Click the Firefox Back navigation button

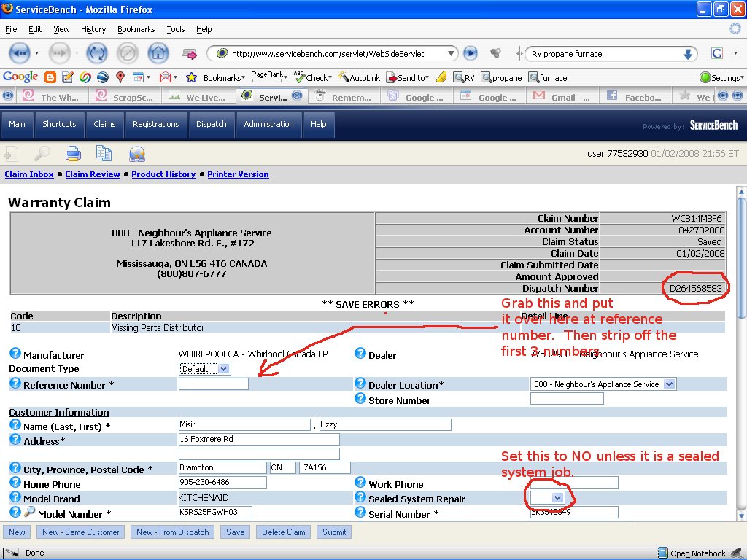(20, 53)
